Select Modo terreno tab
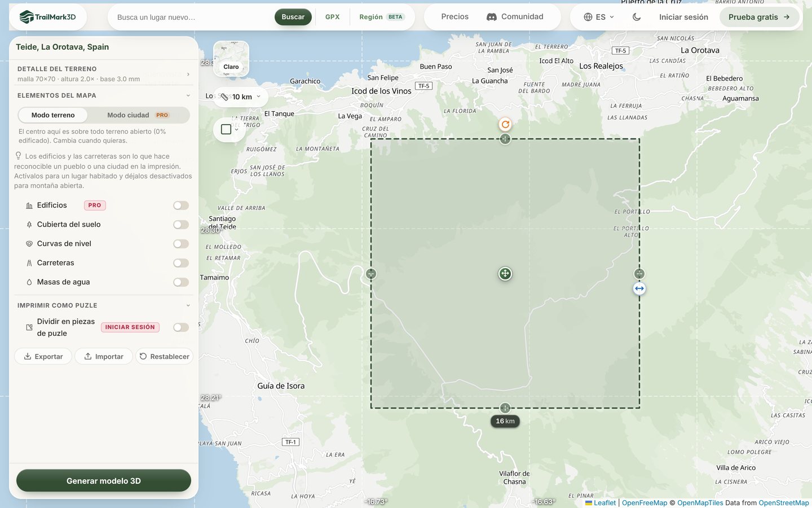Image resolution: width=812 pixels, height=508 pixels. [x=53, y=115]
